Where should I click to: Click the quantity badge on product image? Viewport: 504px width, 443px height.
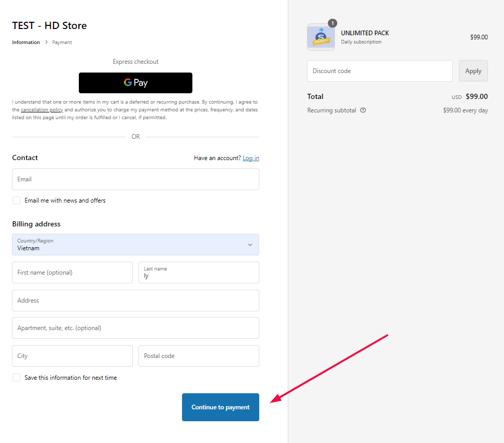pyautogui.click(x=332, y=23)
